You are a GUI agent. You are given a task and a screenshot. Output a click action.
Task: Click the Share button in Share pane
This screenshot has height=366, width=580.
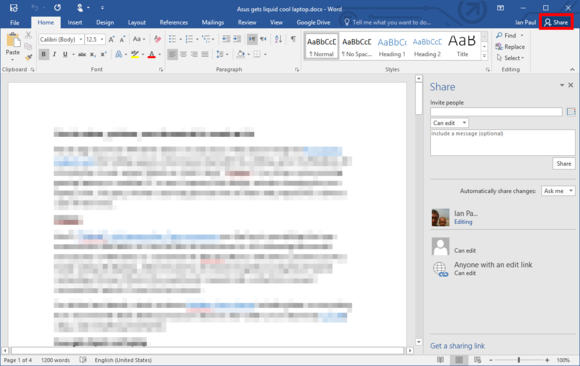(564, 164)
